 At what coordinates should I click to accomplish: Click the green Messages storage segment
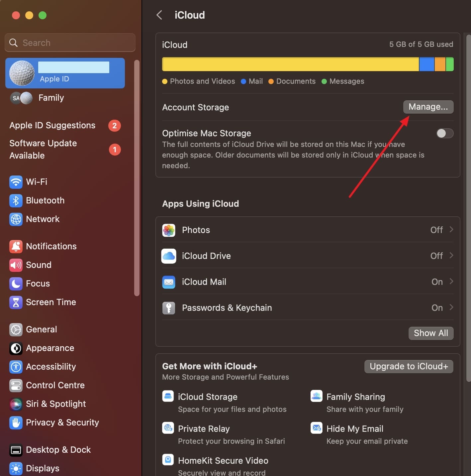tap(450, 64)
